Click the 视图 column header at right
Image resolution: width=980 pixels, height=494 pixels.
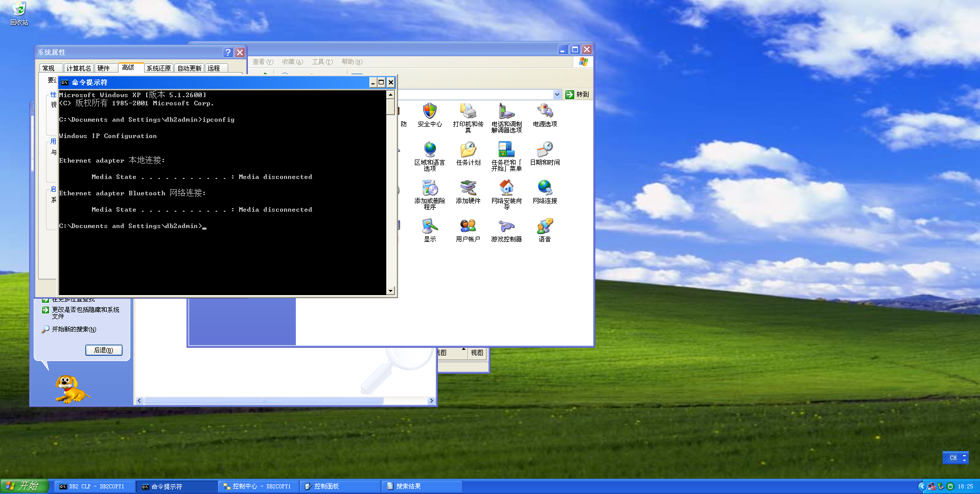[477, 353]
